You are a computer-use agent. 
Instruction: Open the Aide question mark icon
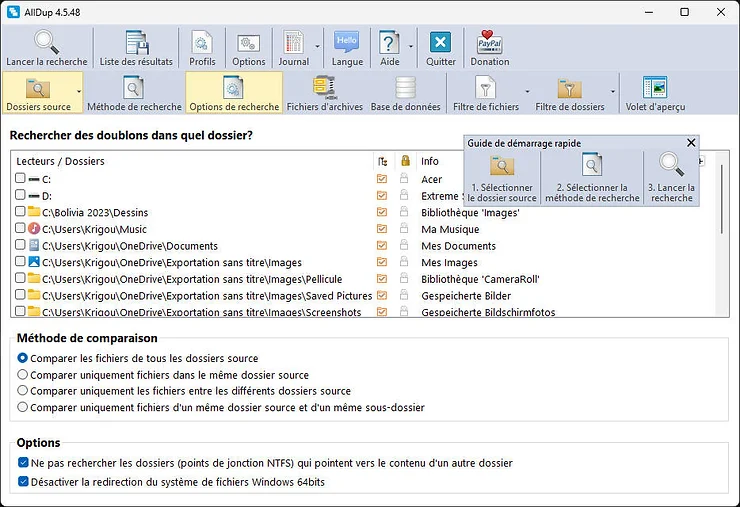[x=389, y=42]
